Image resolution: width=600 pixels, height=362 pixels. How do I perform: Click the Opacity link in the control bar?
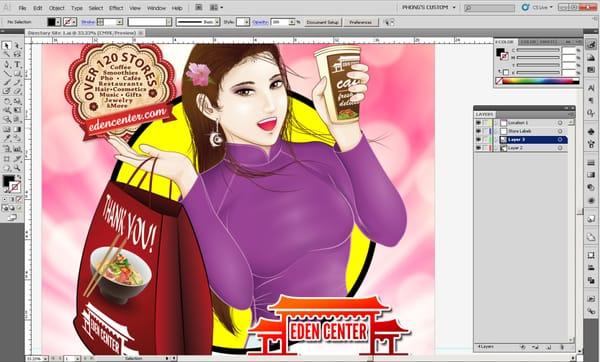260,22
